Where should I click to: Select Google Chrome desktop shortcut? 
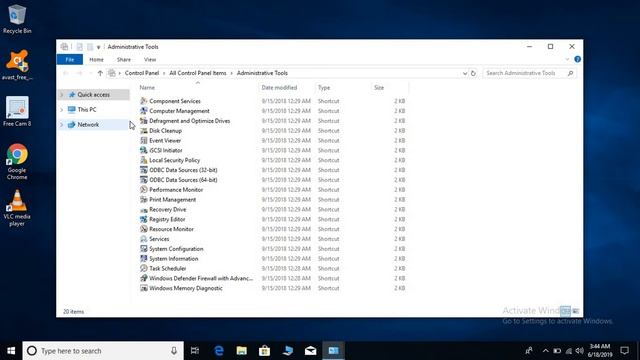(17, 161)
